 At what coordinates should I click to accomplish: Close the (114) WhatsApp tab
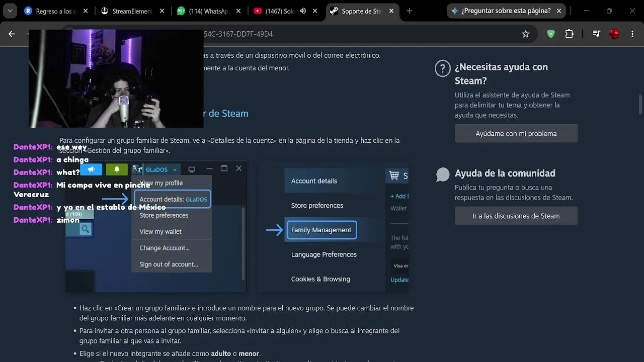coord(238,11)
